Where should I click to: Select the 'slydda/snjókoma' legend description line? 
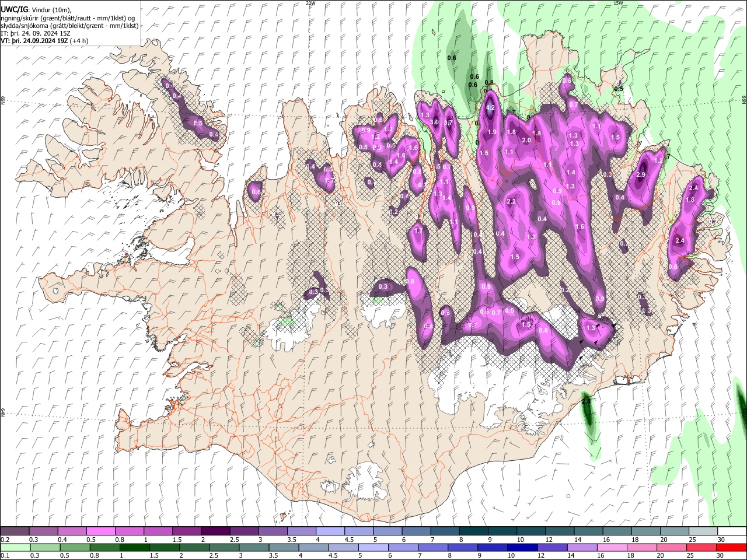click(x=70, y=26)
